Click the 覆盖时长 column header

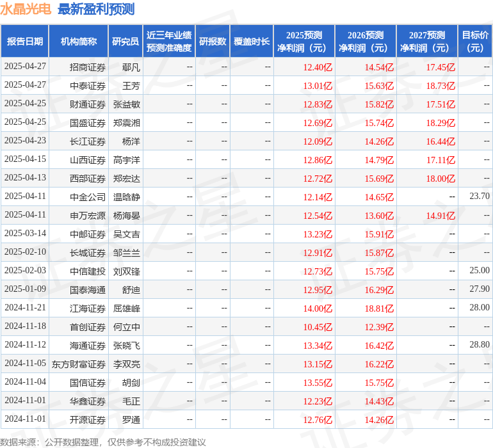(x=252, y=42)
